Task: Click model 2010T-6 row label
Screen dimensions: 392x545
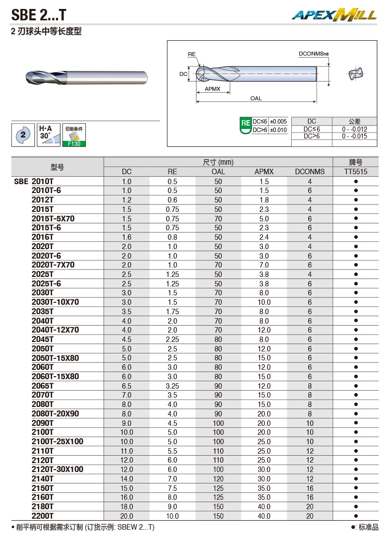Action: point(46,191)
